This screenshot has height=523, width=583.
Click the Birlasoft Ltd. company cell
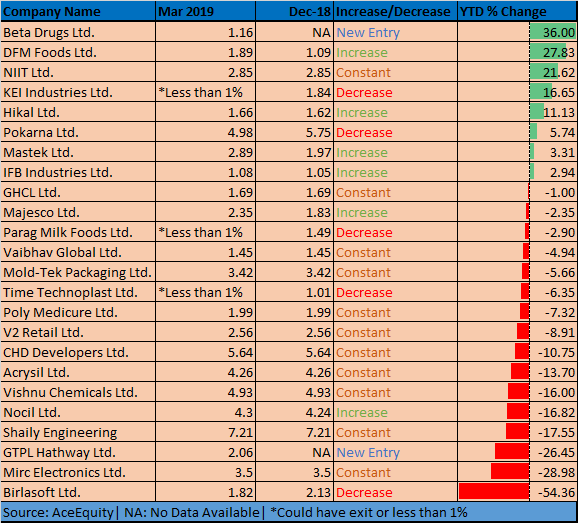78,493
